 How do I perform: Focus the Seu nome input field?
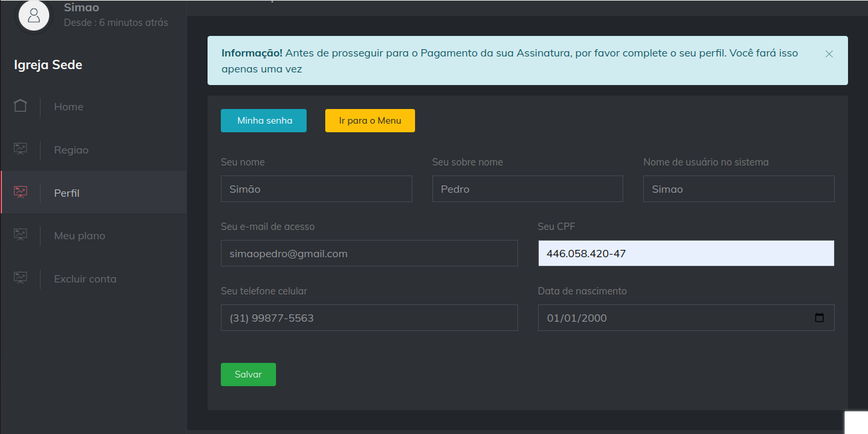[x=316, y=189]
